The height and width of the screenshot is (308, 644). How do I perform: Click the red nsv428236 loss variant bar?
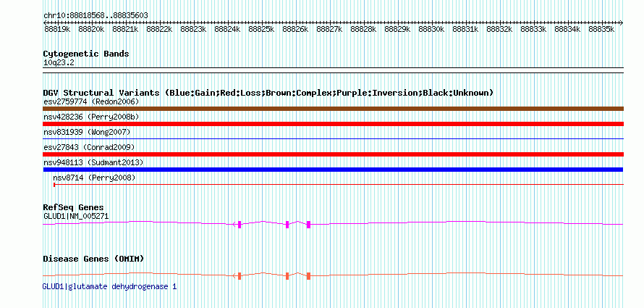pos(333,124)
